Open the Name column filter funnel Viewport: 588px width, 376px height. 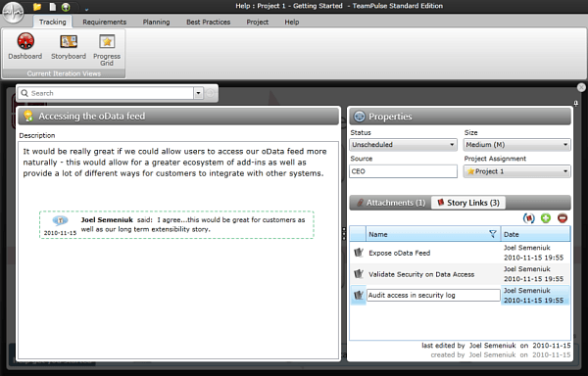[x=493, y=234]
